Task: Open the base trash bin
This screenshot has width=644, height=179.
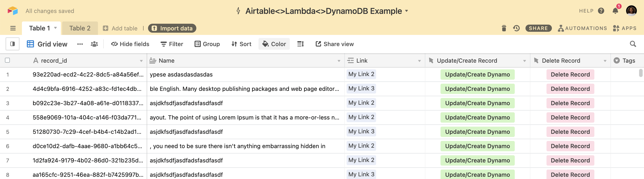Action: pyautogui.click(x=504, y=28)
